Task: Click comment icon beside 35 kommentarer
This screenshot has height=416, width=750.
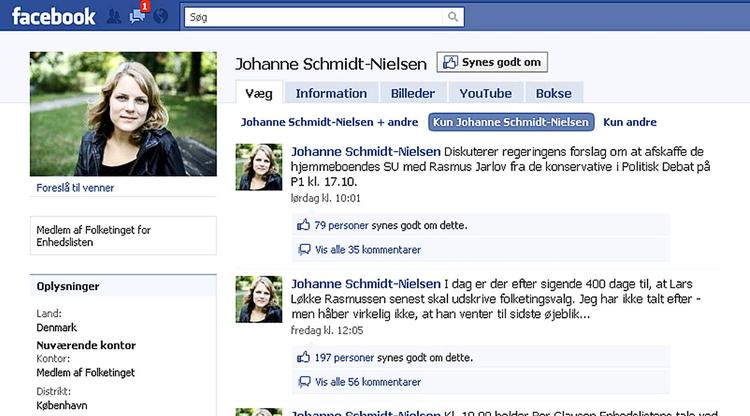Action: click(x=304, y=250)
